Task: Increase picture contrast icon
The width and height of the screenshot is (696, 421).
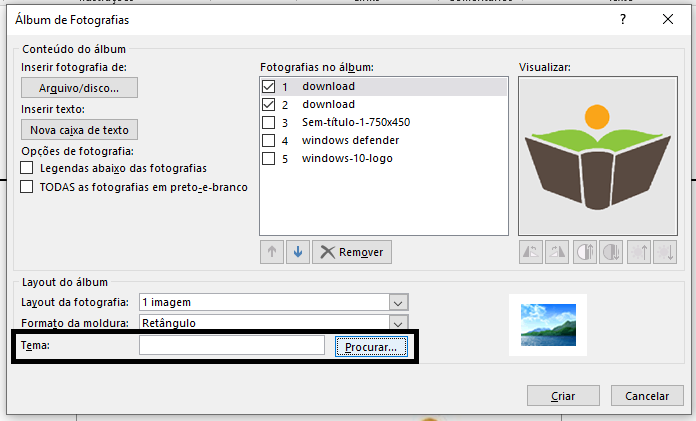Action: click(585, 252)
